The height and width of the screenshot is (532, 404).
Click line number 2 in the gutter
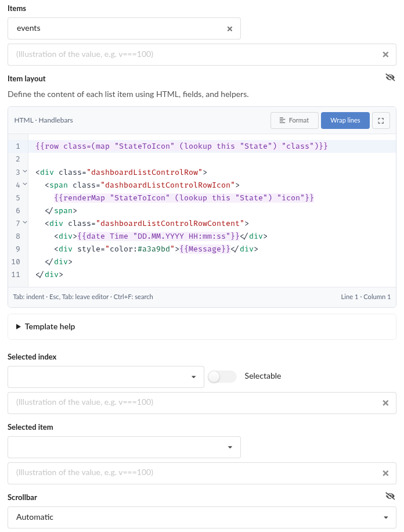click(17, 159)
